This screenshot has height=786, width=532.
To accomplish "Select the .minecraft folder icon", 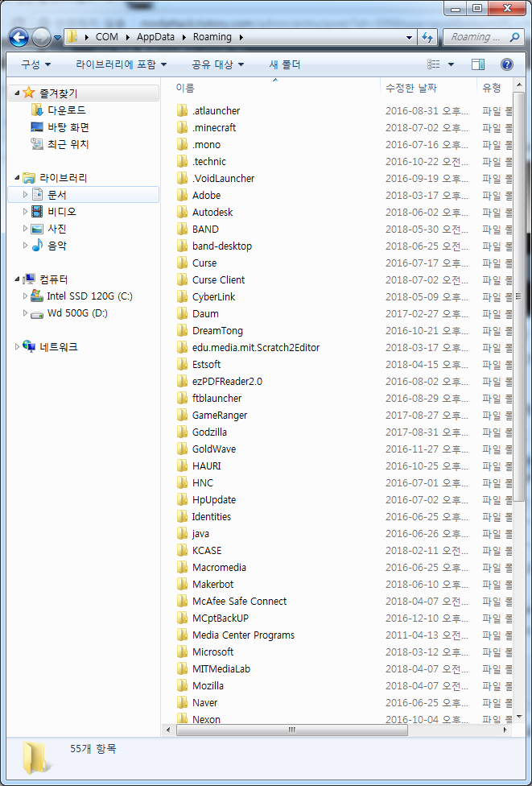I will [183, 127].
